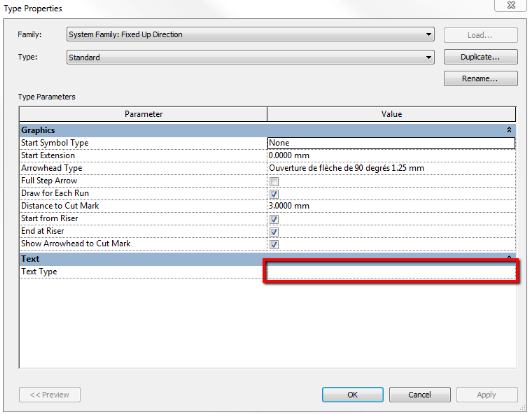
Task: Open the Type dropdown showing Standard
Action: [250, 57]
